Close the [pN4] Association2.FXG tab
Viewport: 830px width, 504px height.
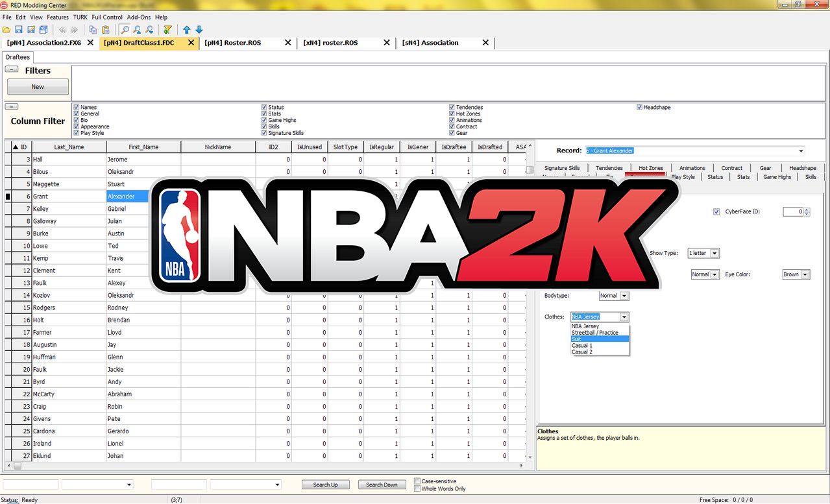point(90,43)
